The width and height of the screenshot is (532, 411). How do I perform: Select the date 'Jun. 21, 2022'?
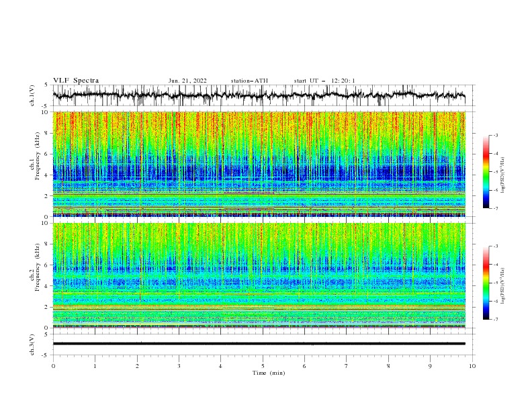click(187, 81)
